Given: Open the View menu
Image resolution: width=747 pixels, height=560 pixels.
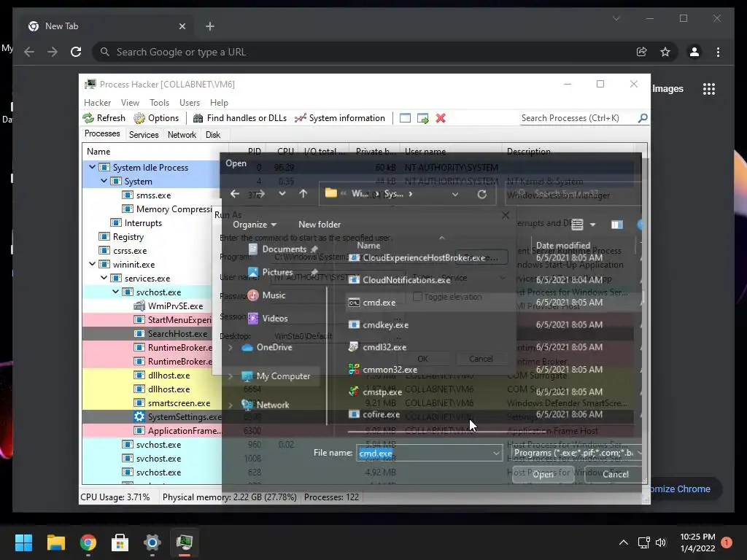Looking at the screenshot, I should pyautogui.click(x=130, y=103).
